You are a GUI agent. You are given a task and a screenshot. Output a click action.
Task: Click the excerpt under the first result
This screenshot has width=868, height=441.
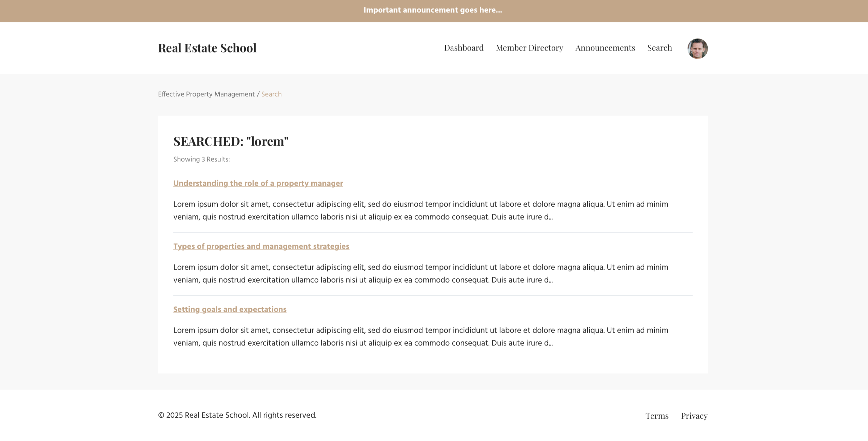[x=420, y=210]
